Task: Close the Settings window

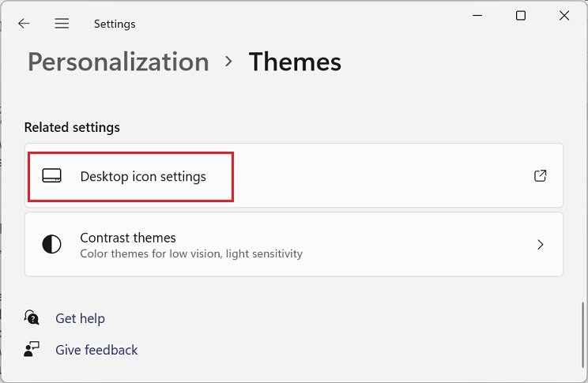Action: (564, 16)
